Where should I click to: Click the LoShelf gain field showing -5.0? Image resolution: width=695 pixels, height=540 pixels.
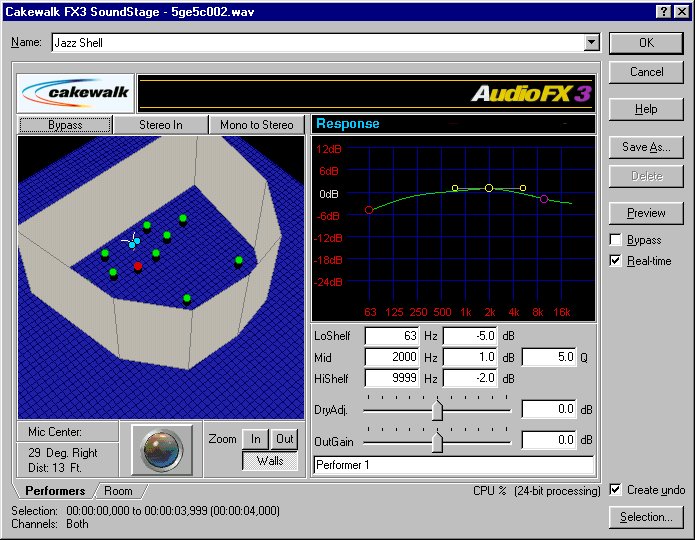coord(470,336)
